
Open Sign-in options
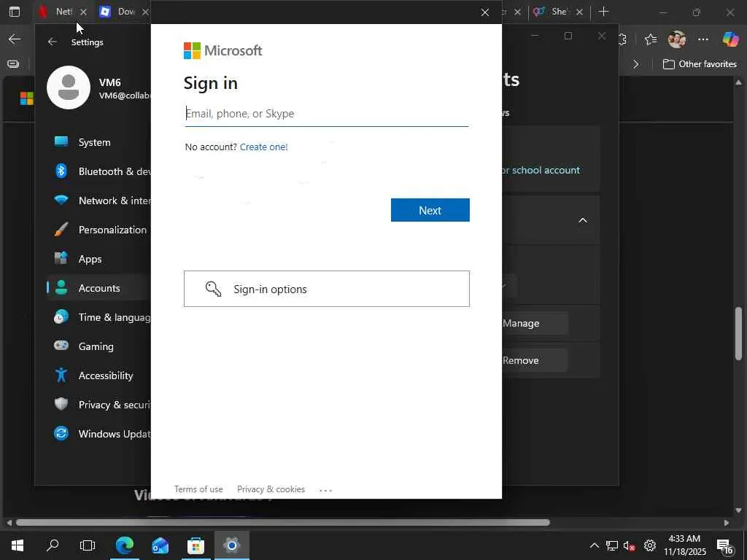tap(326, 289)
